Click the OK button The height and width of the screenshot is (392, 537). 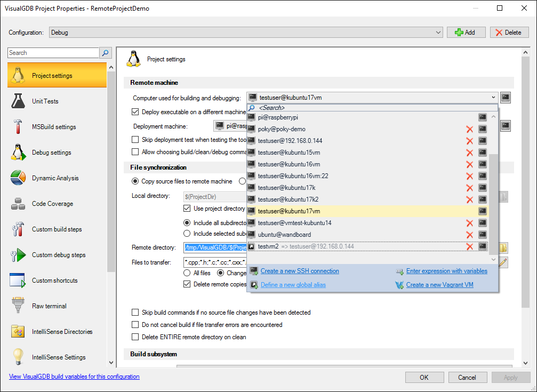424,377
